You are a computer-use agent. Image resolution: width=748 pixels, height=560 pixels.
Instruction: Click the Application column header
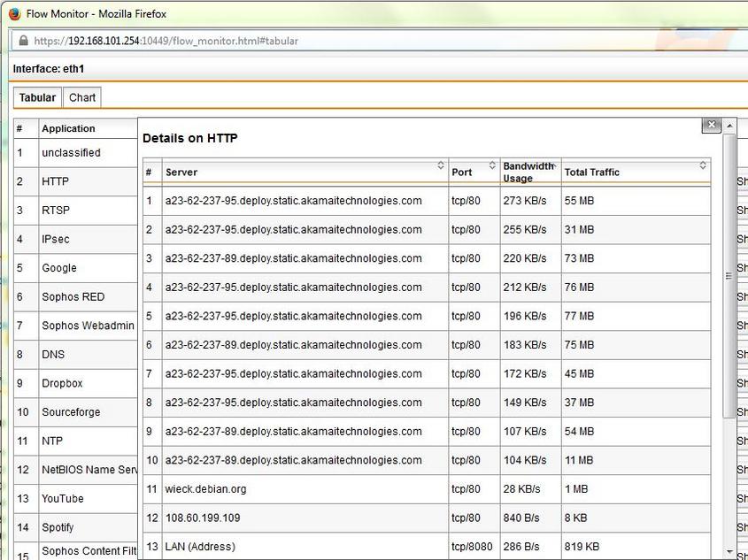pyautogui.click(x=68, y=128)
